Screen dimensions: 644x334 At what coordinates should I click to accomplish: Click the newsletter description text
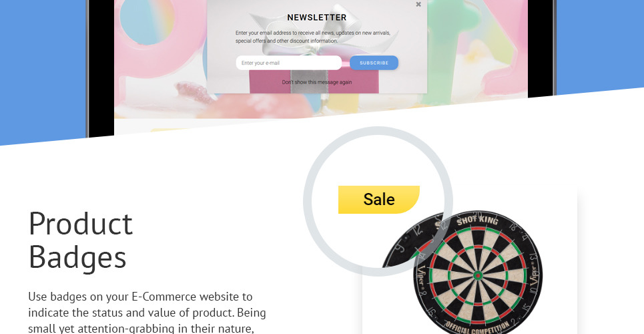[312, 37]
